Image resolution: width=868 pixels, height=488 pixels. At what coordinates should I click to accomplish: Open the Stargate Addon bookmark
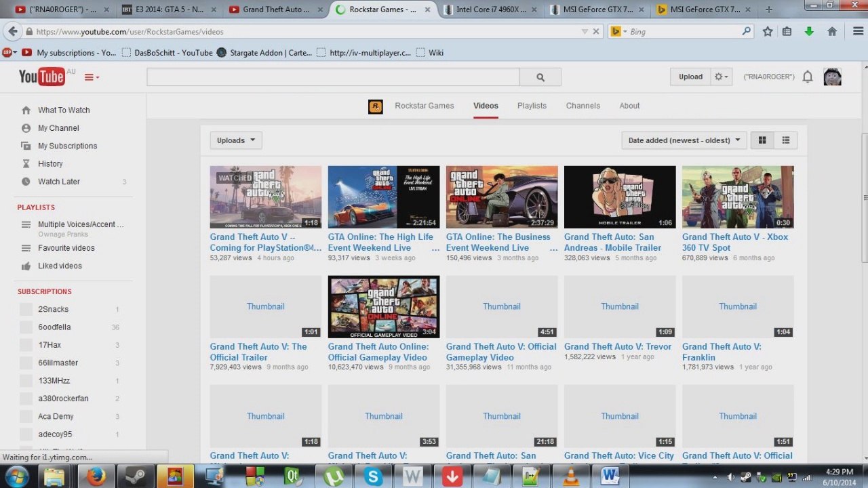point(264,53)
